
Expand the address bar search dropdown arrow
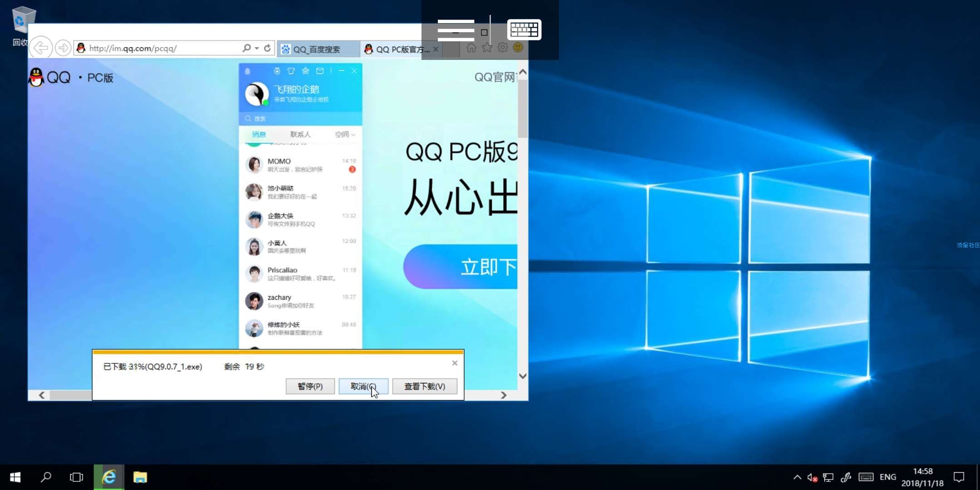tap(257, 48)
